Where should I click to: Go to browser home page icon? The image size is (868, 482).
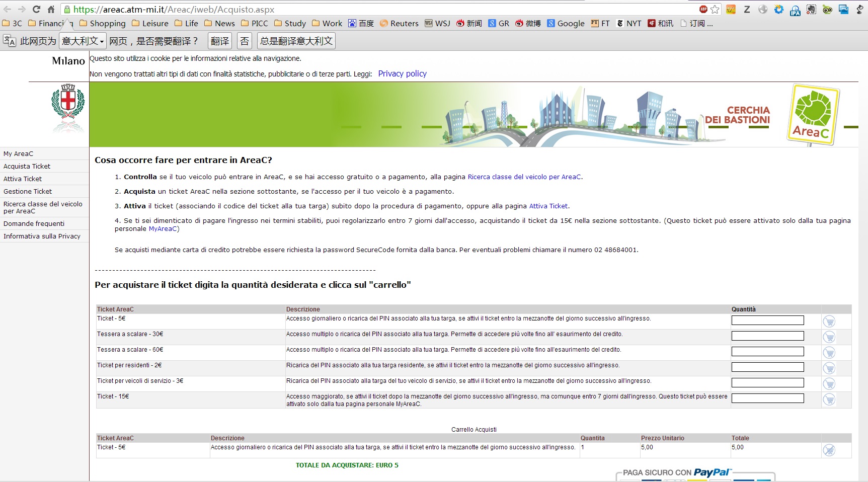[51, 10]
